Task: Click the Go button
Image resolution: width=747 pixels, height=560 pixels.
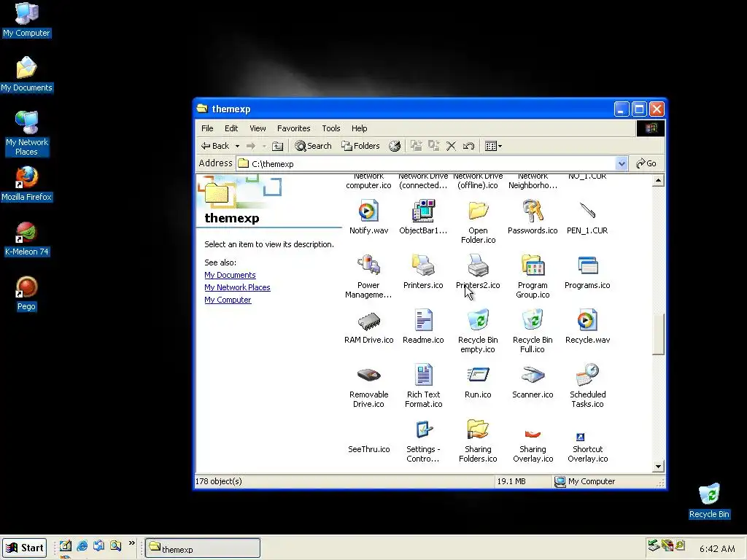Action: tap(646, 164)
